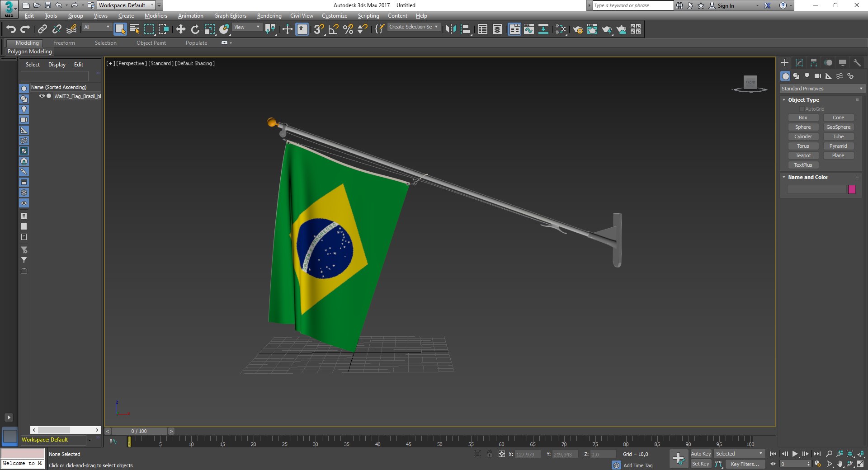Screen dimensions: 868x470
Task: Toggle the AutoGrid checkbox
Action: pyautogui.click(x=802, y=109)
